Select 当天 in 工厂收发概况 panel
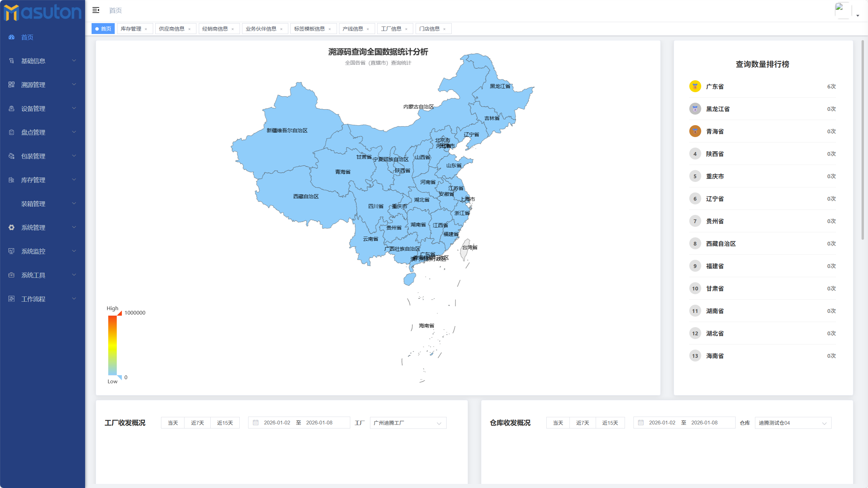Viewport: 868px width, 488px height. point(172,422)
